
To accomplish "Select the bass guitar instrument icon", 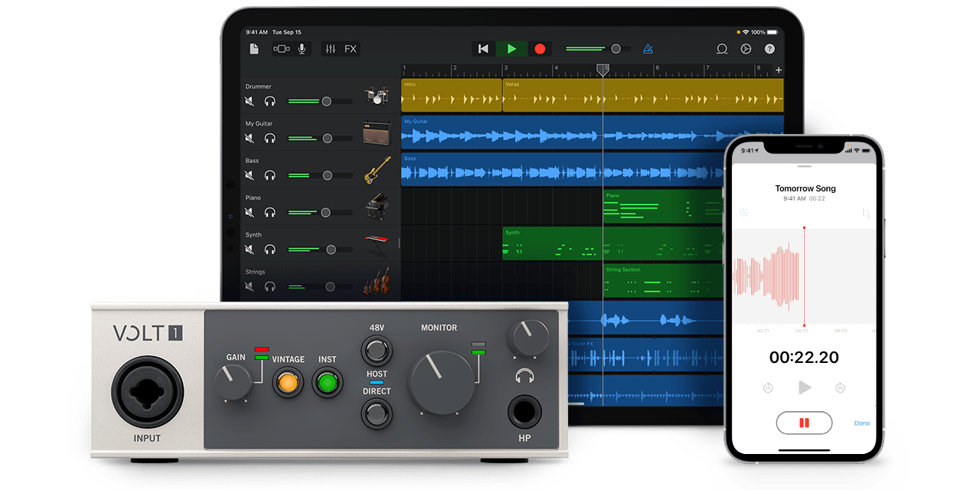I will (377, 170).
